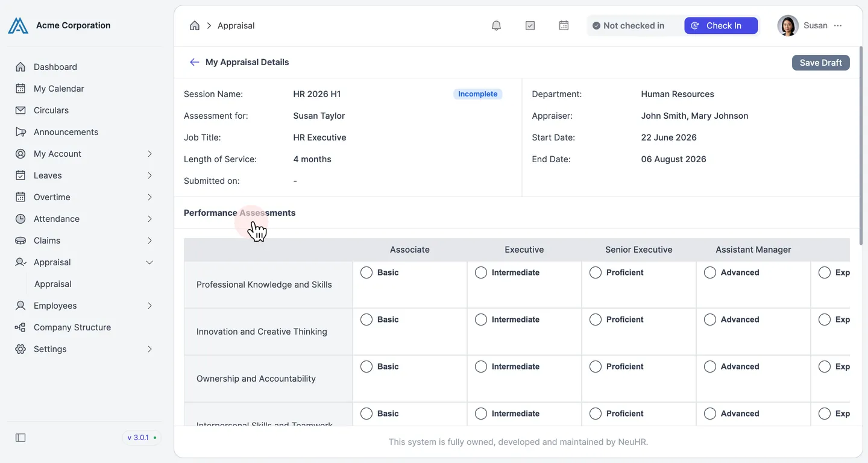Click the End Date value 06 August 2026
Viewport: 868px width, 463px height.
tap(673, 159)
